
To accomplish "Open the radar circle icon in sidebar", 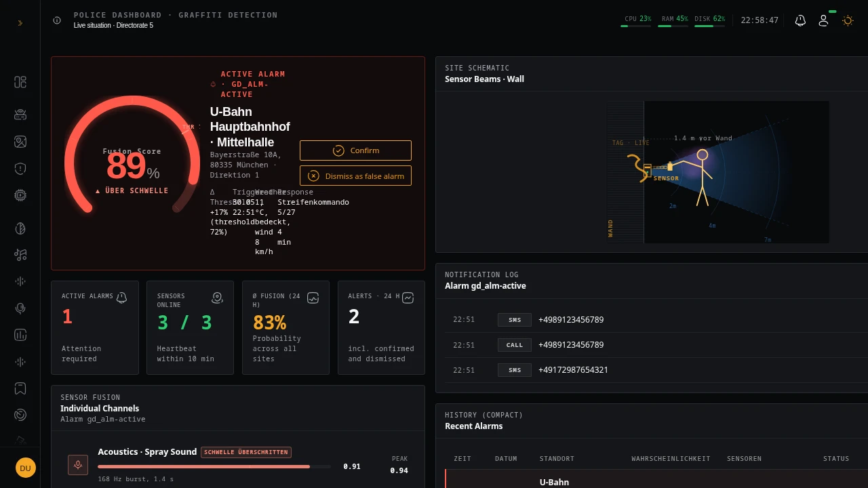I will click(20, 415).
